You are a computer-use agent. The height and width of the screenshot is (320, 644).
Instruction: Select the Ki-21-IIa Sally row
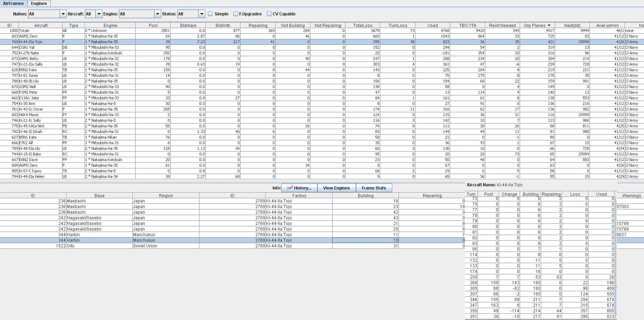(322, 64)
